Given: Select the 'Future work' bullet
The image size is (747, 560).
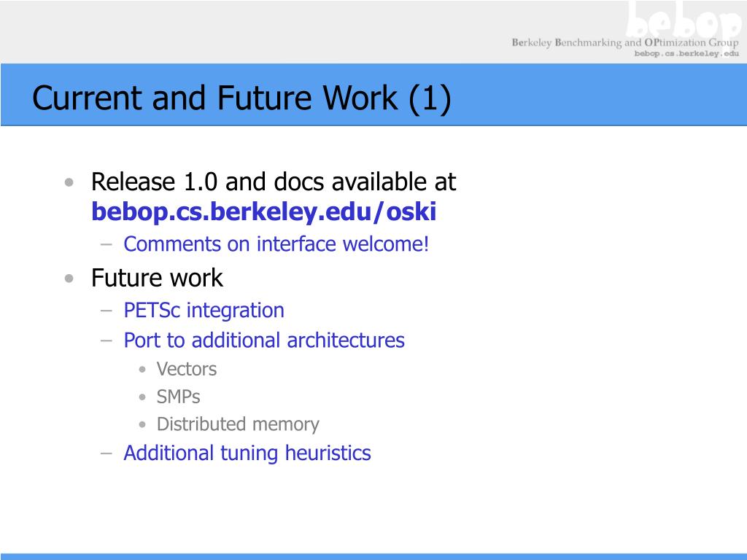Looking at the screenshot, I should tap(157, 278).
